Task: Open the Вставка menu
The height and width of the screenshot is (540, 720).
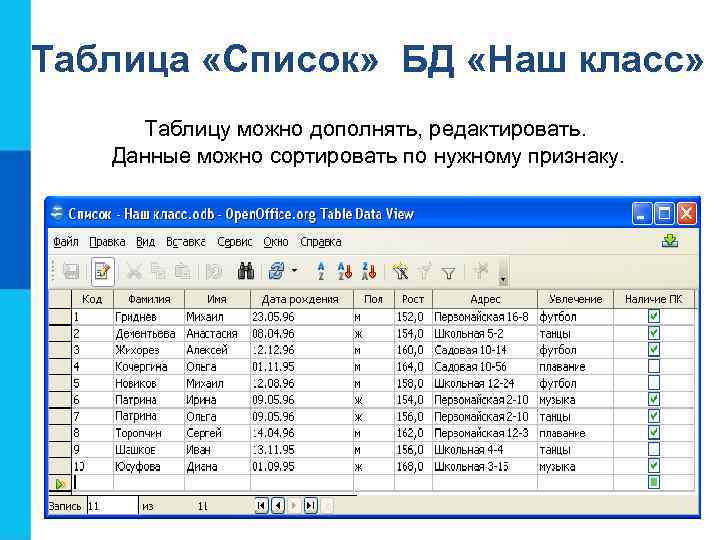Action: pos(186,242)
